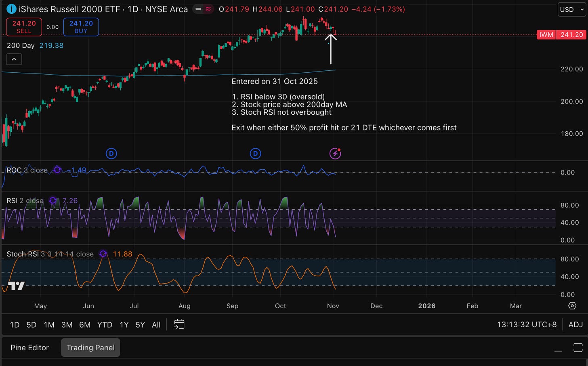
Task: Collapse the indicator legend chevron
Action: (14, 59)
